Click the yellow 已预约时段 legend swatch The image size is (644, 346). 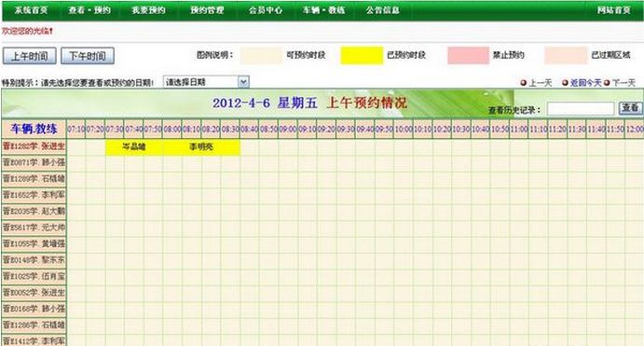pos(362,55)
